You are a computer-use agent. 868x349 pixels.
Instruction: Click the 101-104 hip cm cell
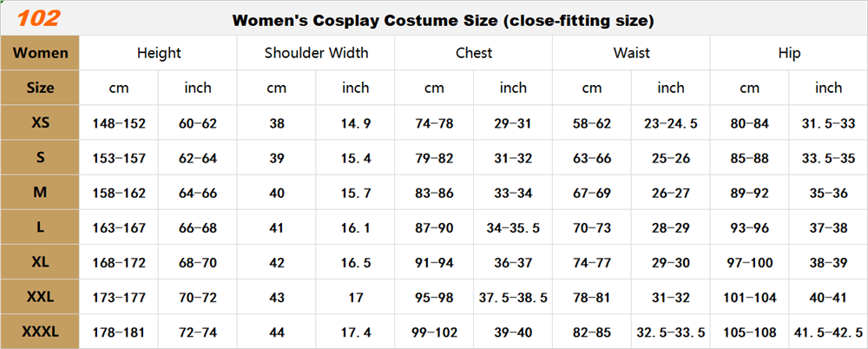(749, 297)
